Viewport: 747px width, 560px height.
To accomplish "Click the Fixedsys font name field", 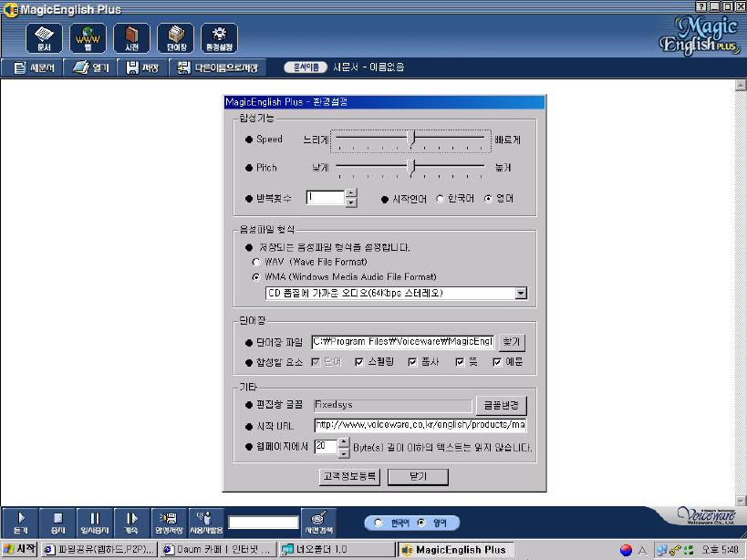I will pos(392,405).
